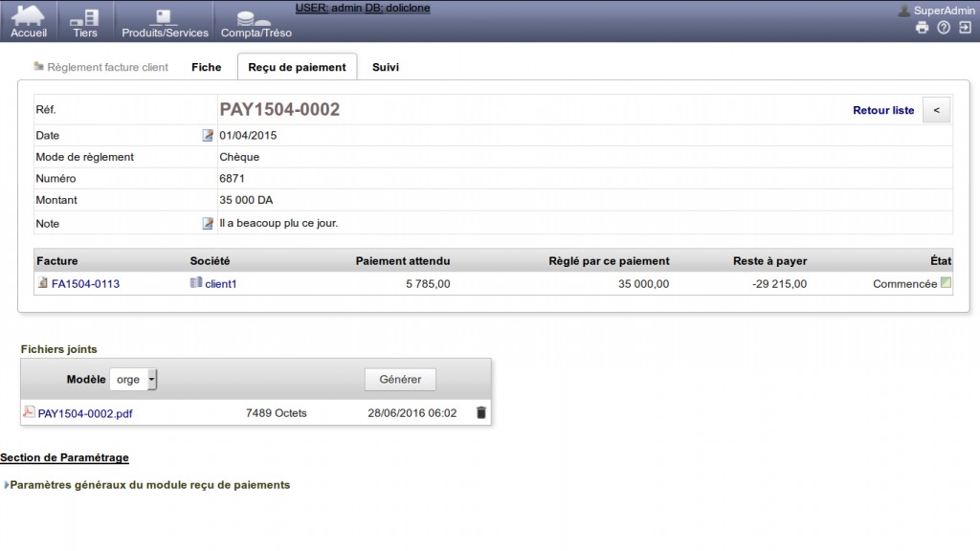Click the Générer button
This screenshot has height=551, width=980.
coord(400,379)
